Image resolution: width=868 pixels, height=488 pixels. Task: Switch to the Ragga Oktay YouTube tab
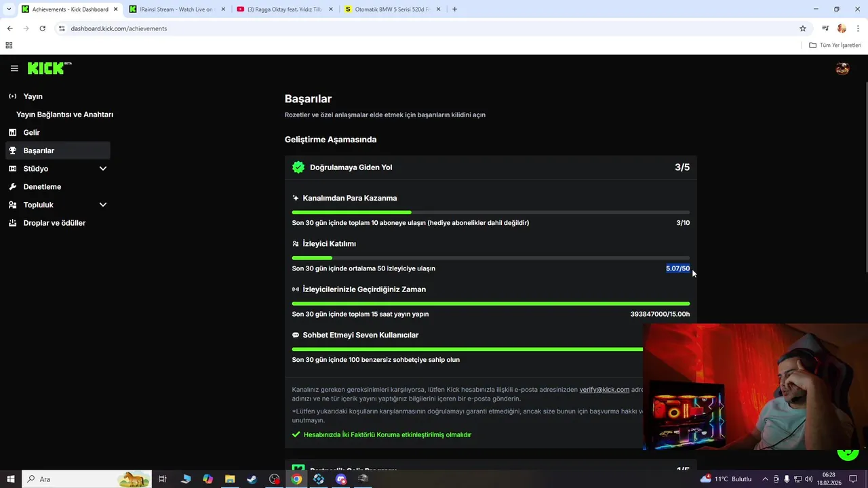284,9
